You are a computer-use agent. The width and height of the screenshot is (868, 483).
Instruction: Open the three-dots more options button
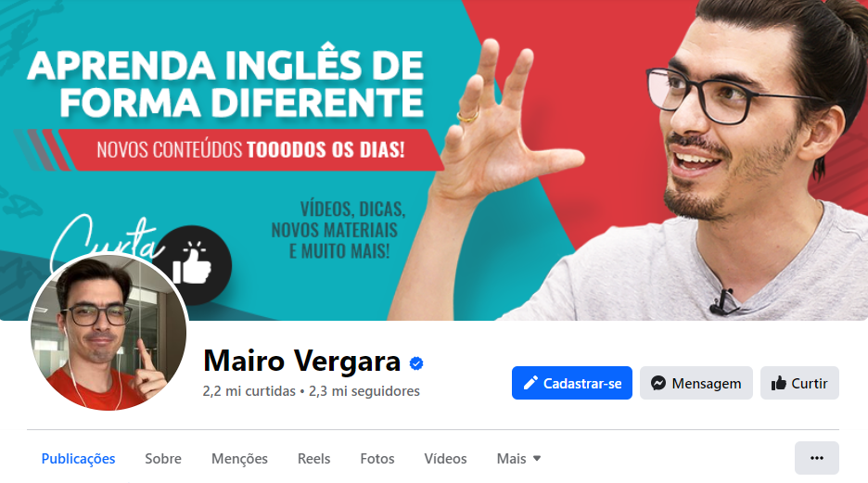click(816, 458)
